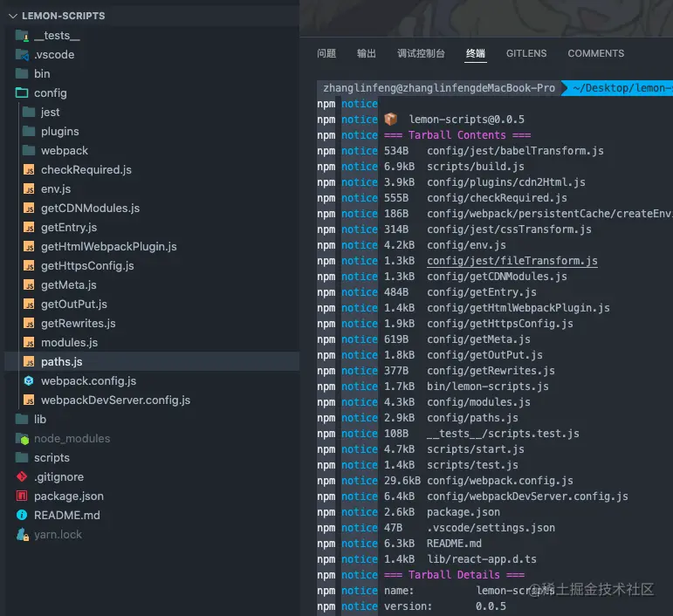
Task: Open webpack.config.js file name
Action: click(x=89, y=381)
